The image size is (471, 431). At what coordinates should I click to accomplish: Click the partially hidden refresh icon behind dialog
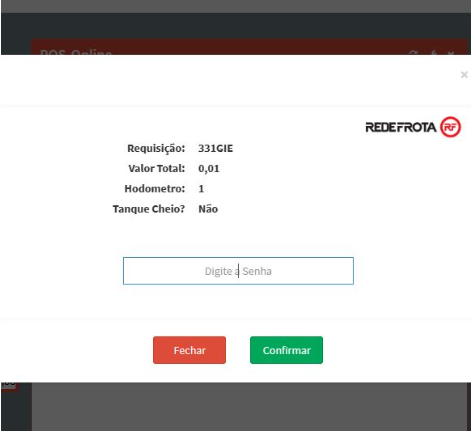pyautogui.click(x=413, y=53)
